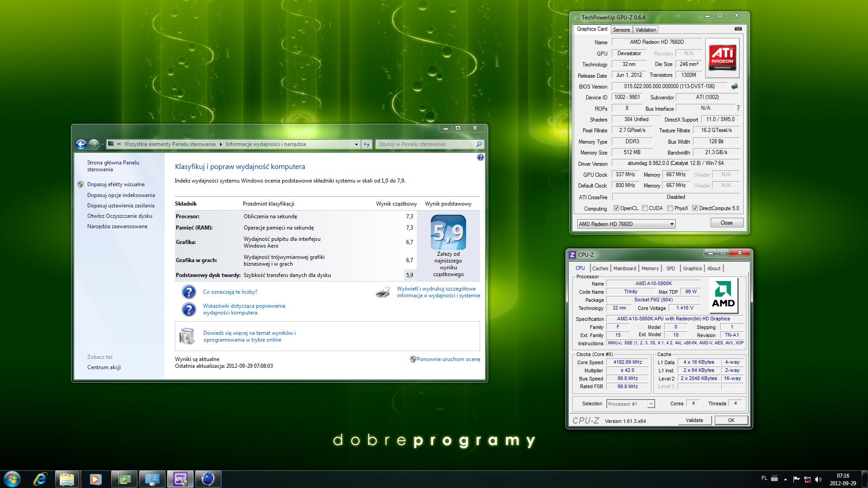Click the refresh button beside address bar

(x=367, y=144)
